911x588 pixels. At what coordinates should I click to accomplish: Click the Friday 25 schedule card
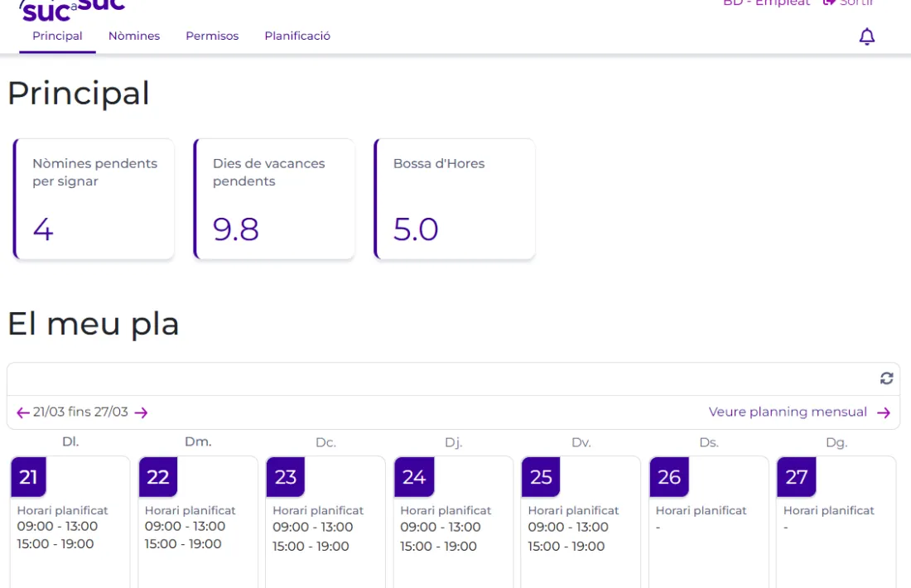click(x=581, y=530)
